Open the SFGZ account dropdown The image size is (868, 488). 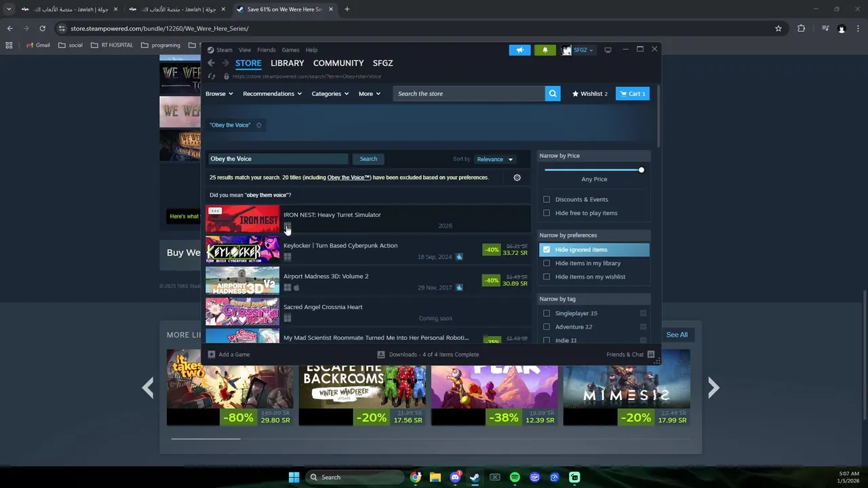pyautogui.click(x=578, y=49)
